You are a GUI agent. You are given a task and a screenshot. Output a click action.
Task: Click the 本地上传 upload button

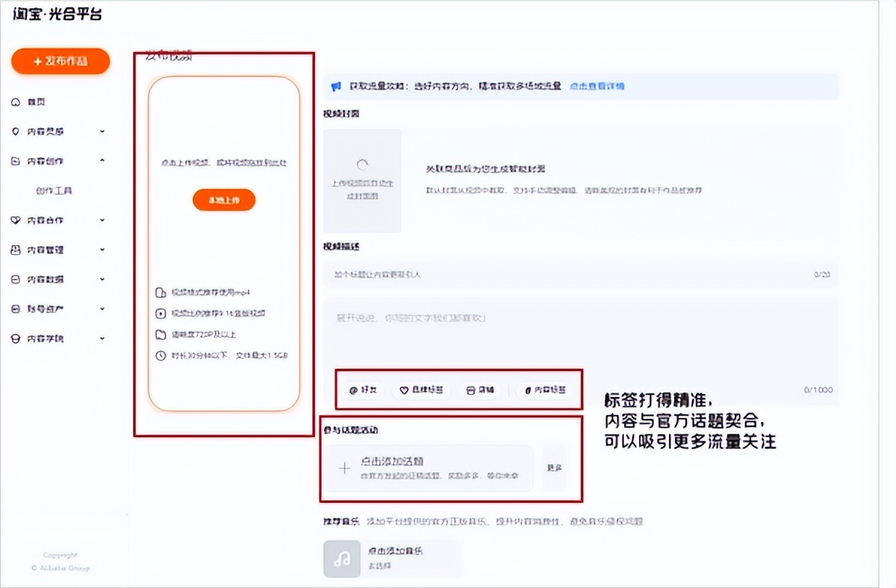[223, 200]
